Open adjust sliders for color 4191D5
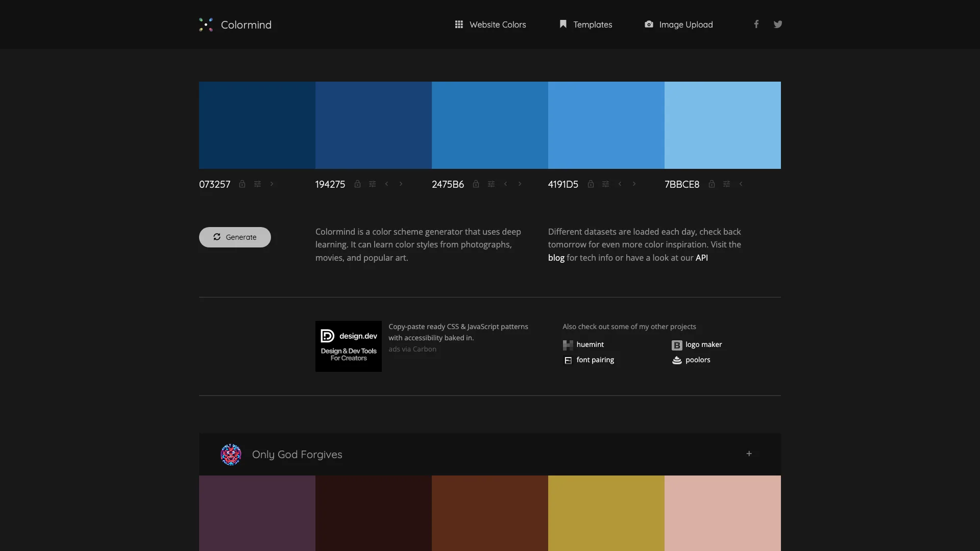Image resolution: width=980 pixels, height=551 pixels. tap(605, 184)
